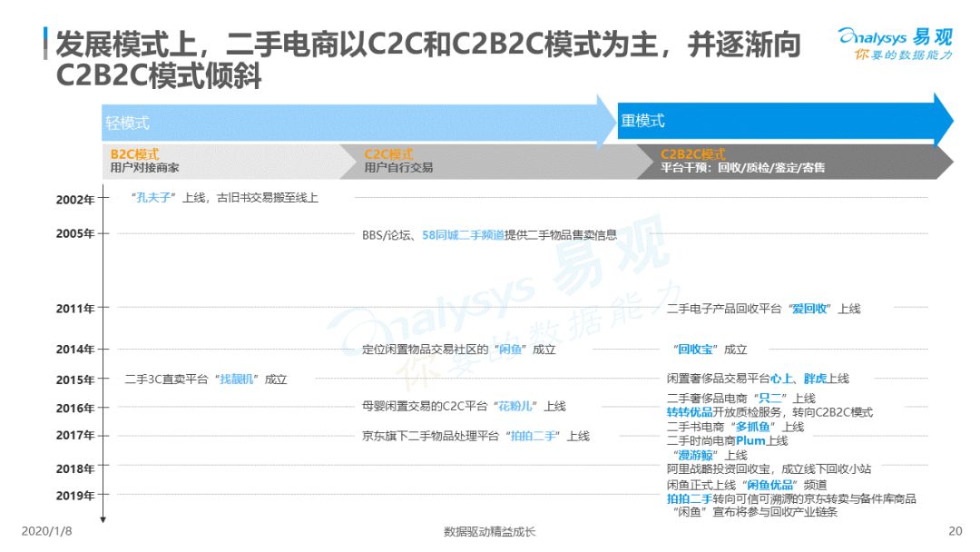The height and width of the screenshot is (552, 980).
Task: Click the blue 多抓鱼 text
Action: [752, 427]
